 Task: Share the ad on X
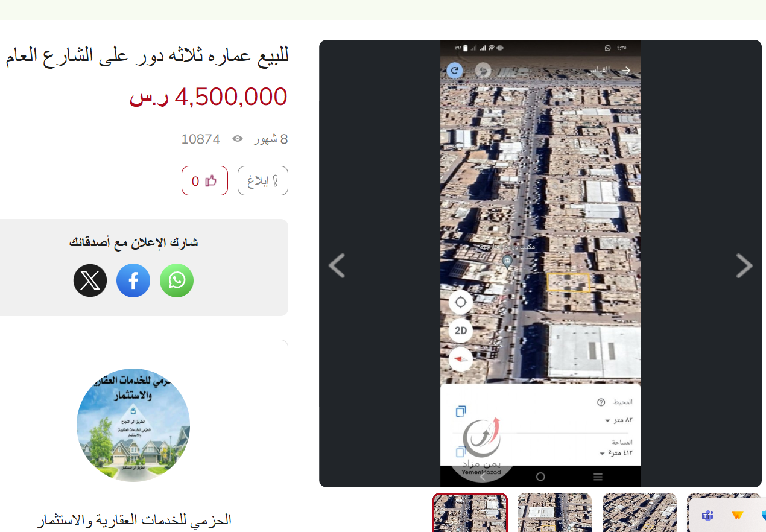tap(90, 280)
